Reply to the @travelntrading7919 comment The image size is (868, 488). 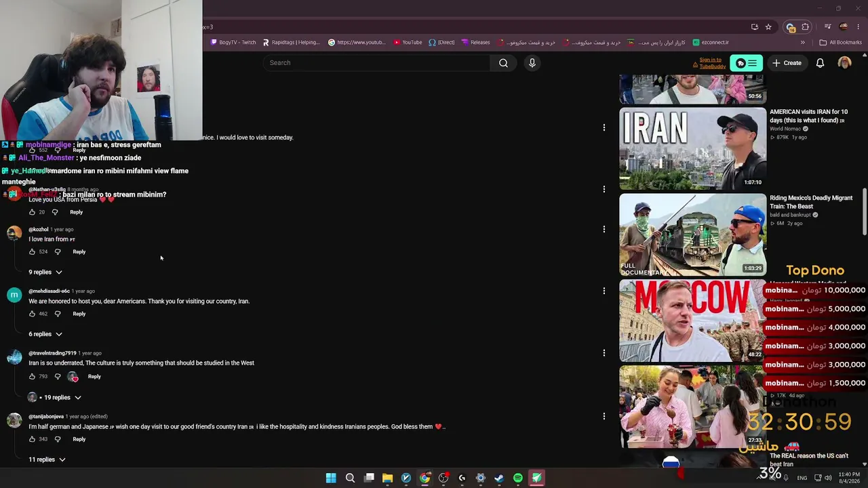94,376
